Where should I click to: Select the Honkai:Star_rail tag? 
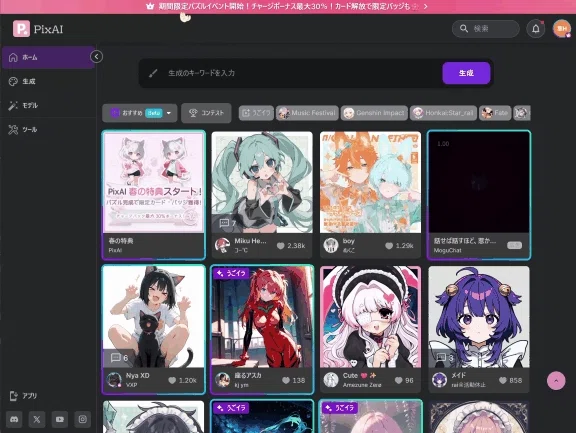443,113
